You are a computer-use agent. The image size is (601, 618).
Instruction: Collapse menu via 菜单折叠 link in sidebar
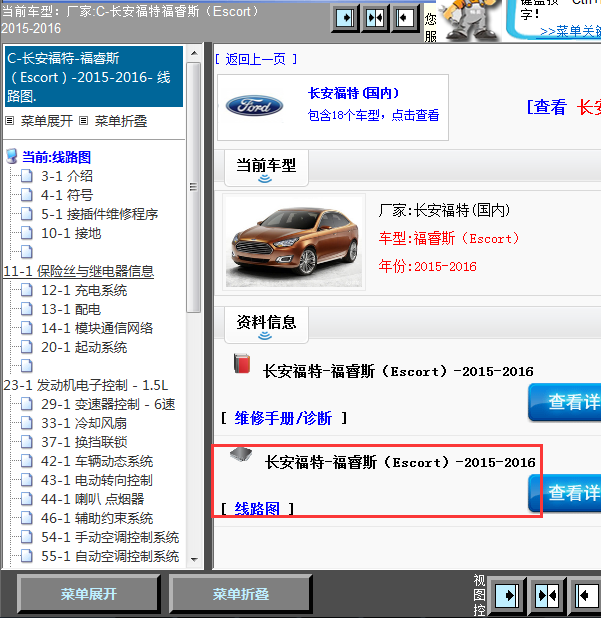121,121
